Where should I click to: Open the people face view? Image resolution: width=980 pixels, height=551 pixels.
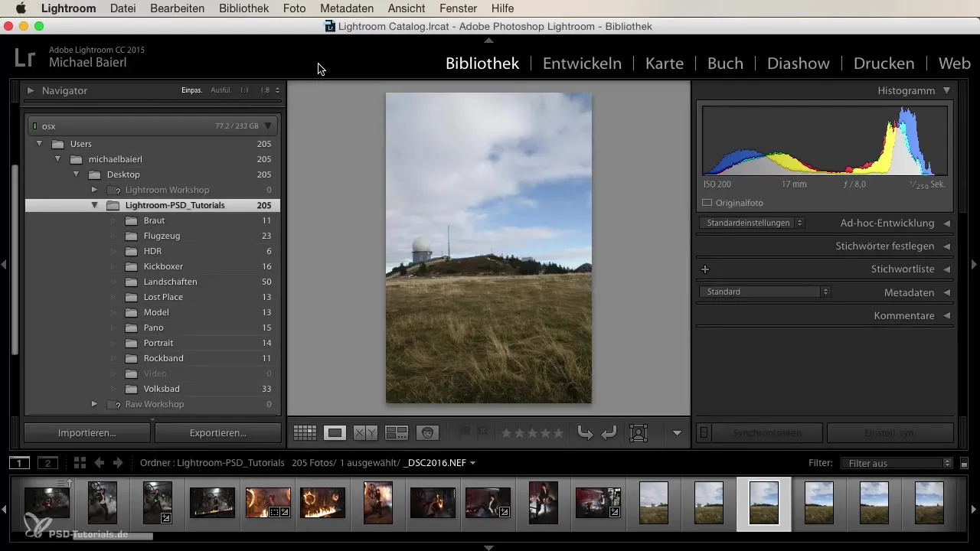point(427,433)
